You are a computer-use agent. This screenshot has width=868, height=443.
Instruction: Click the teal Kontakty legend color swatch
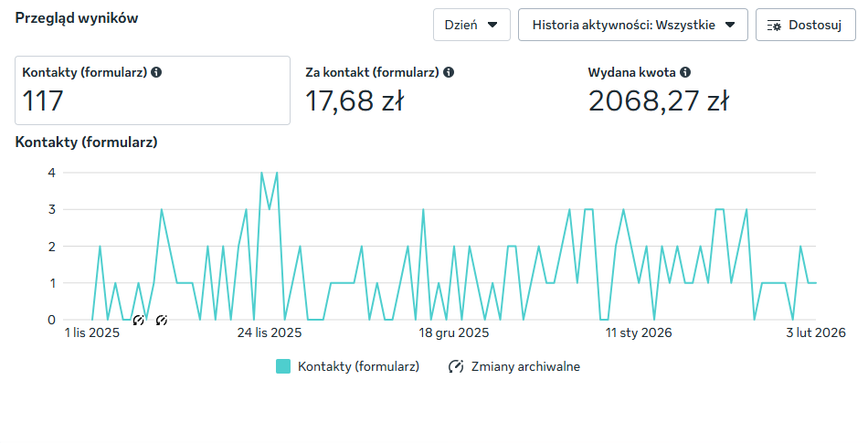tap(283, 367)
